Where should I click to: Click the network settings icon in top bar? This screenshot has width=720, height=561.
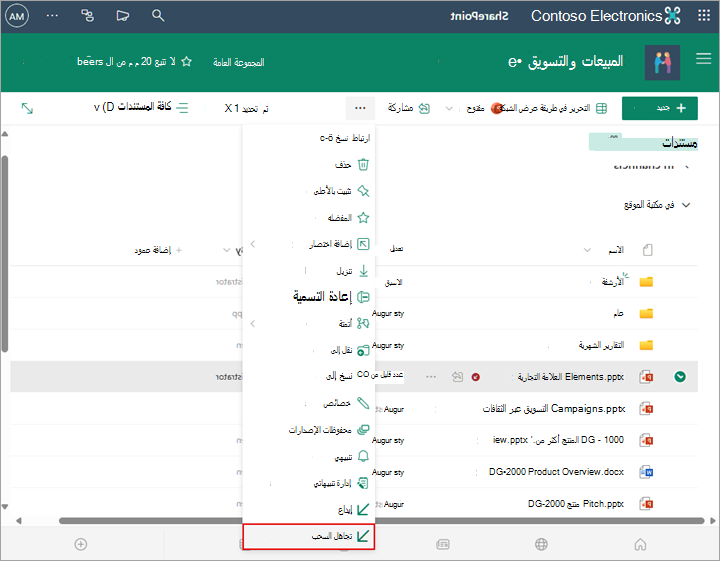(x=87, y=16)
